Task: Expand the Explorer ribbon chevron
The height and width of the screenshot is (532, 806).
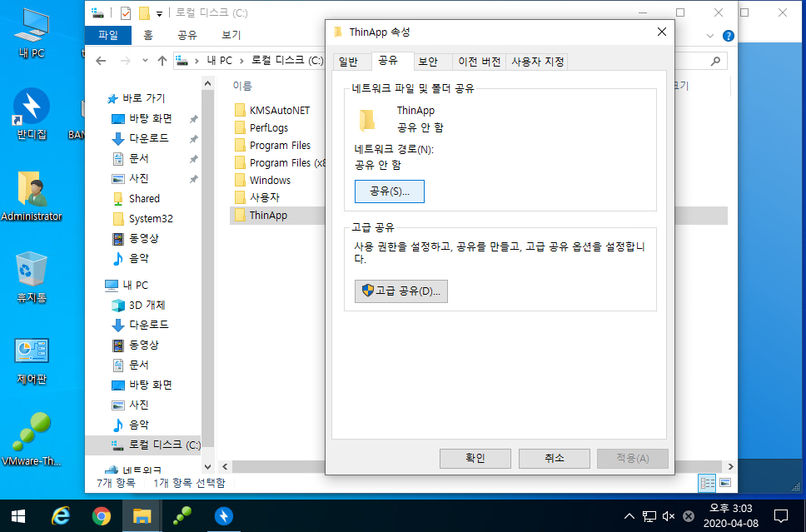Action: 710,36
